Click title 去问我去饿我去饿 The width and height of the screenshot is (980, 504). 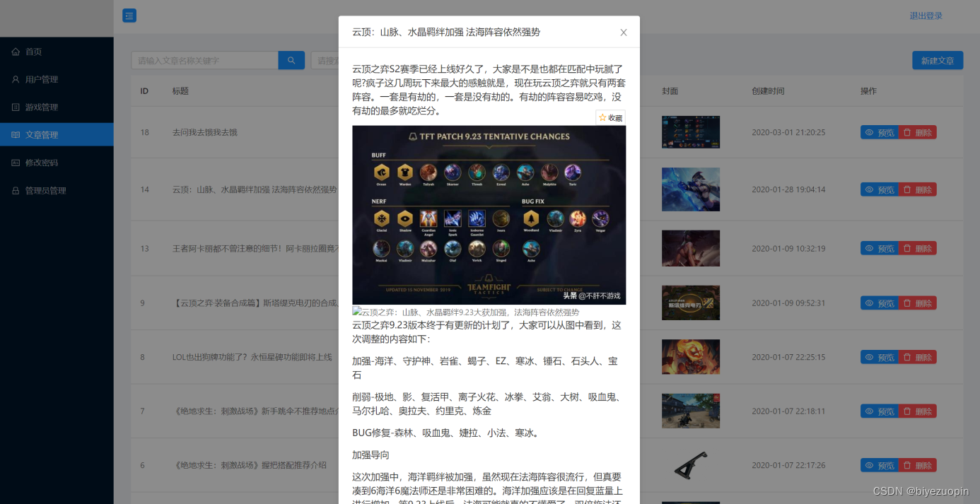point(205,132)
